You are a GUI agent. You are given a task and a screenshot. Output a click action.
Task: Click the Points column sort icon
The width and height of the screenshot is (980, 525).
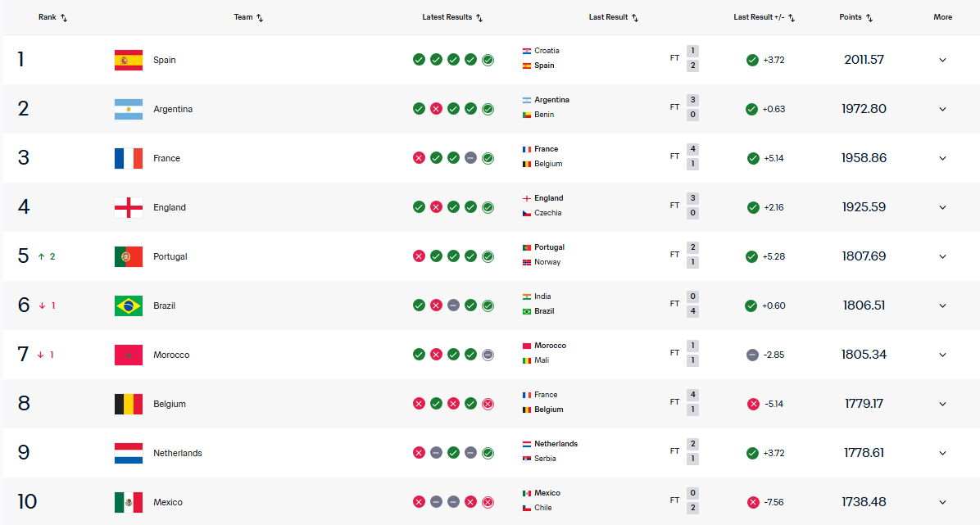tap(869, 18)
